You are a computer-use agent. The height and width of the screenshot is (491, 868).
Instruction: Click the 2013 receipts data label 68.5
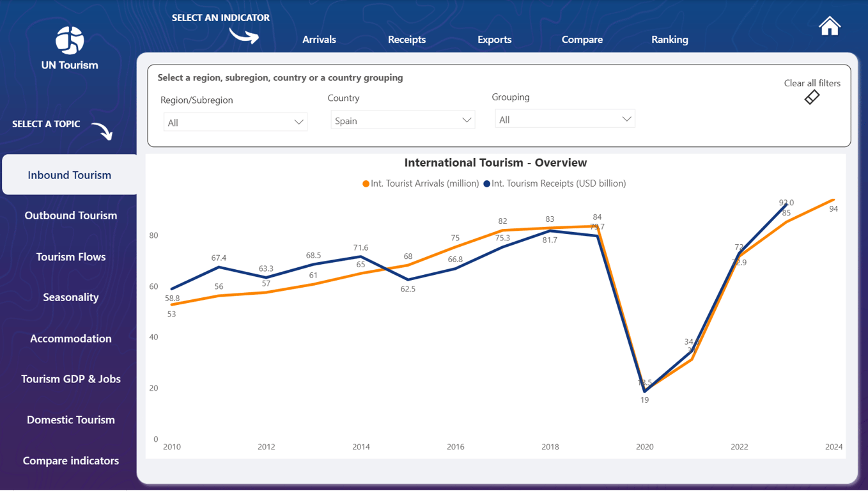[313, 255]
